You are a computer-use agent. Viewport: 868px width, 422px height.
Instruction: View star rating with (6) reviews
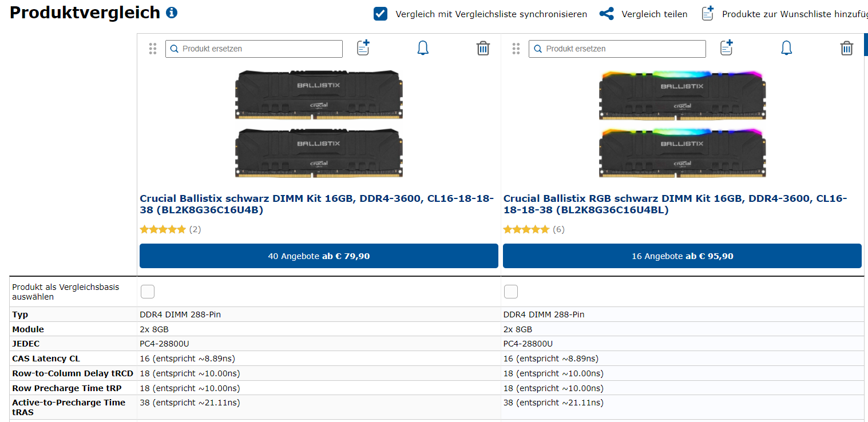pos(534,229)
